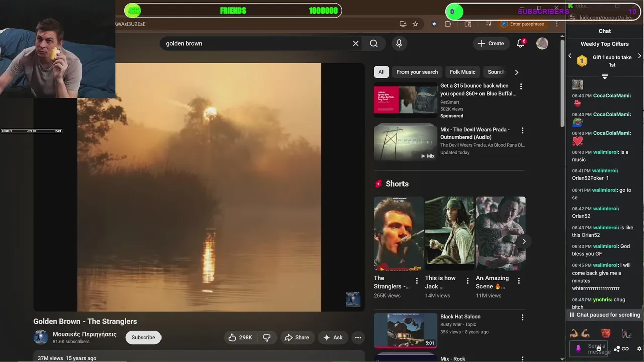Open The Stranglers short thumbnail
This screenshot has width=644, height=362.
pos(398,233)
